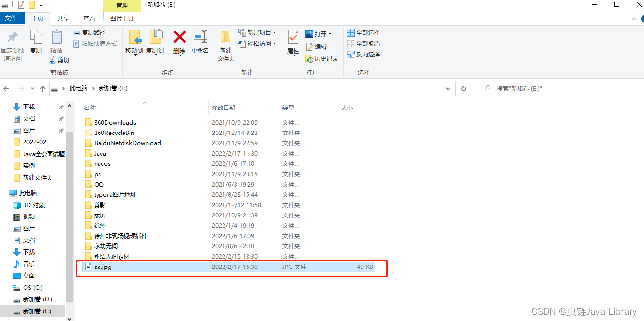
Task: Click the Properties checkmark in the title bar
Action: 21,5
